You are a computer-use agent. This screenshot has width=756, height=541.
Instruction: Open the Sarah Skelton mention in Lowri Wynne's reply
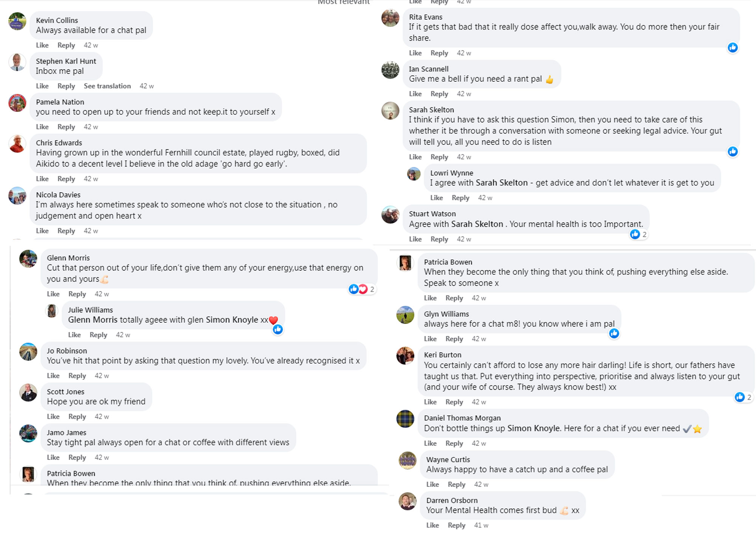pos(501,183)
